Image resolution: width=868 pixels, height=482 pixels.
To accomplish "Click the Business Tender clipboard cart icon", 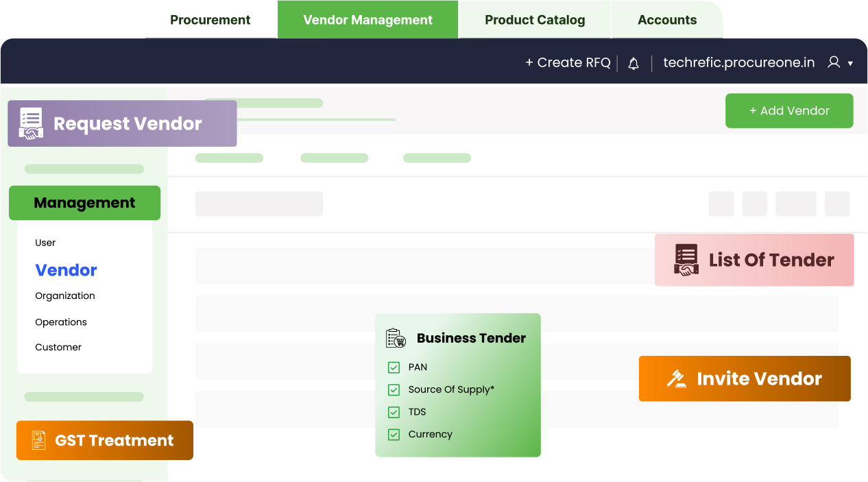I will 396,338.
